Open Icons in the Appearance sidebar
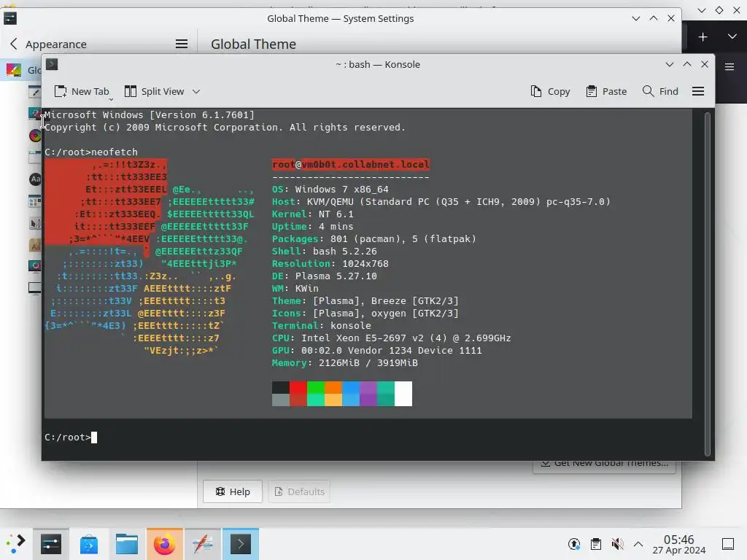 coord(35,201)
